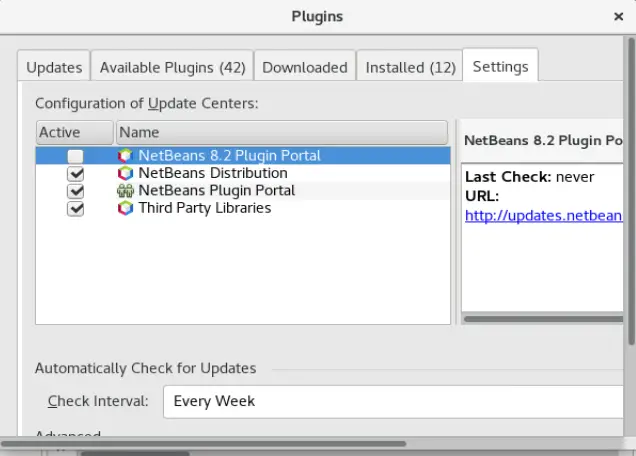
Task: Uncheck the NetBeans Distribution update center
Action: tap(75, 174)
